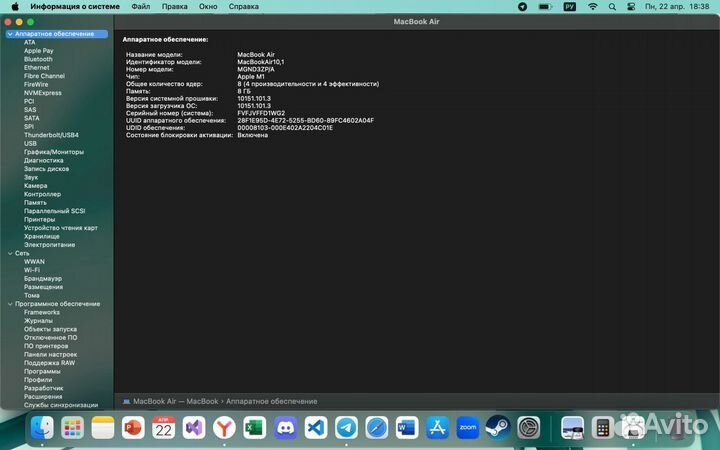Select Хранилище in the sidebar
Image resolution: width=720 pixels, height=450 pixels.
41,236
